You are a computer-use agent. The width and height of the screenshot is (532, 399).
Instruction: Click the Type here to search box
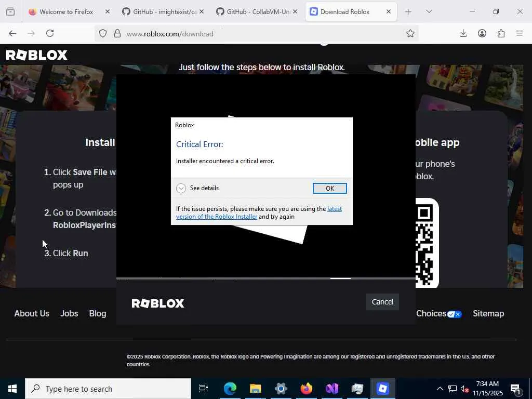[x=108, y=389]
